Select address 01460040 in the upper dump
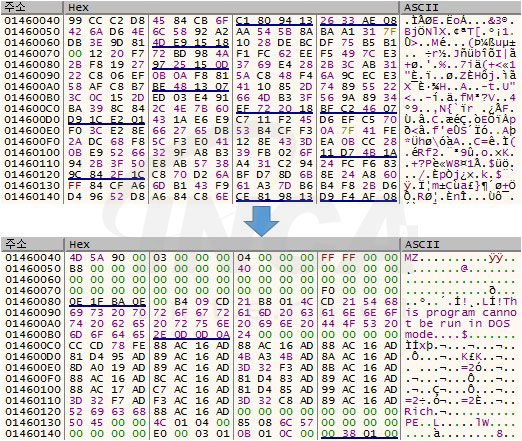 click(x=32, y=21)
